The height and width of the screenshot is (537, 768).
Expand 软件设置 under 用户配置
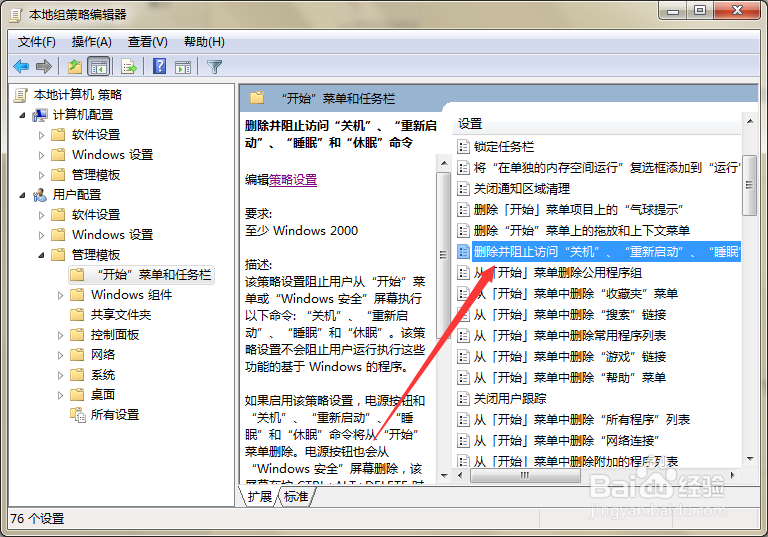(41, 215)
